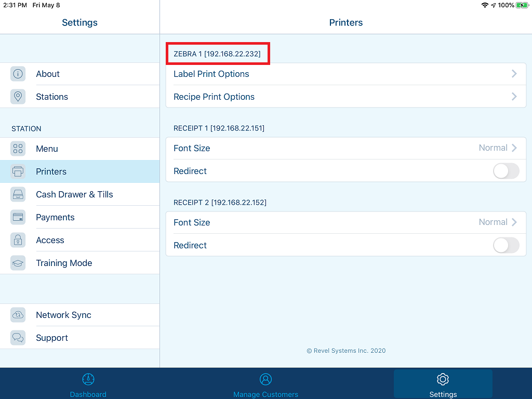Switch to the Dashboard tab

(88, 384)
